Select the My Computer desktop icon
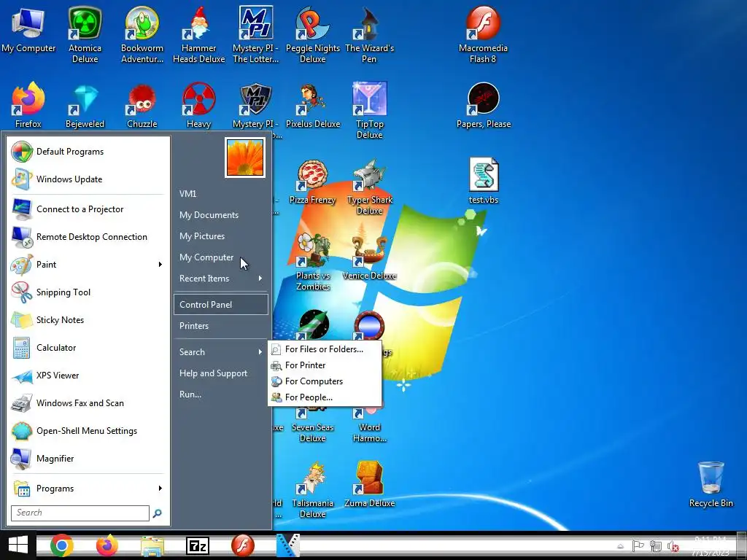 tap(28, 29)
